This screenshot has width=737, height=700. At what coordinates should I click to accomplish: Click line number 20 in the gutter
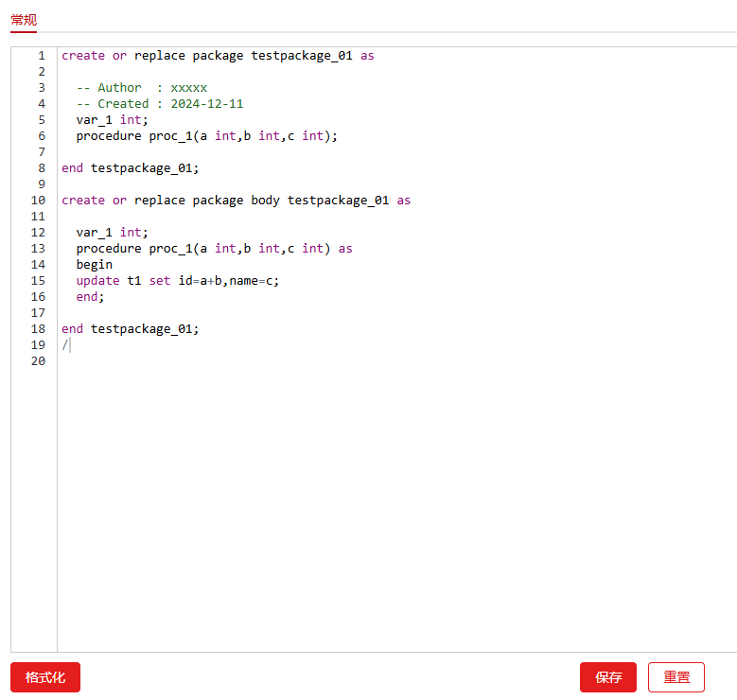pos(38,361)
